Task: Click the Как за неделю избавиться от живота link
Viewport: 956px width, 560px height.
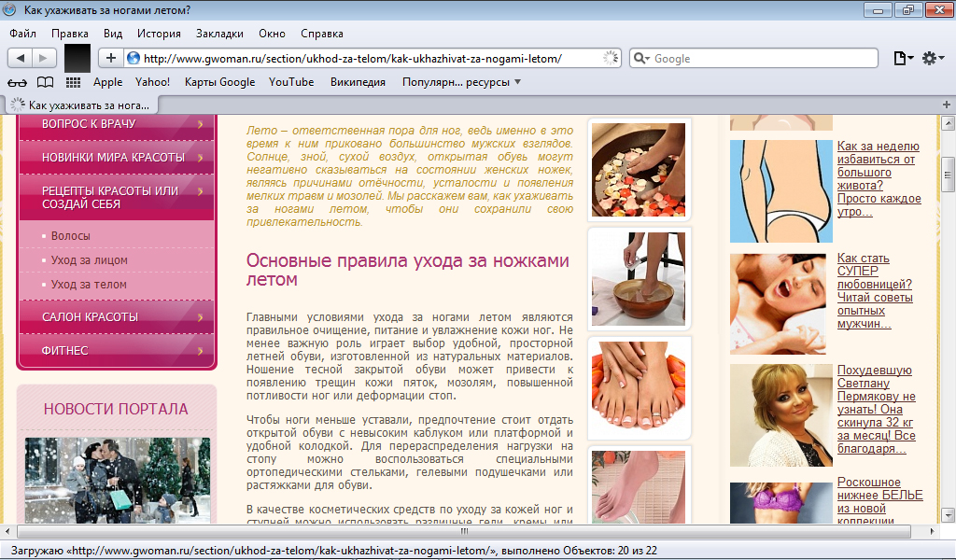Action: point(879,178)
